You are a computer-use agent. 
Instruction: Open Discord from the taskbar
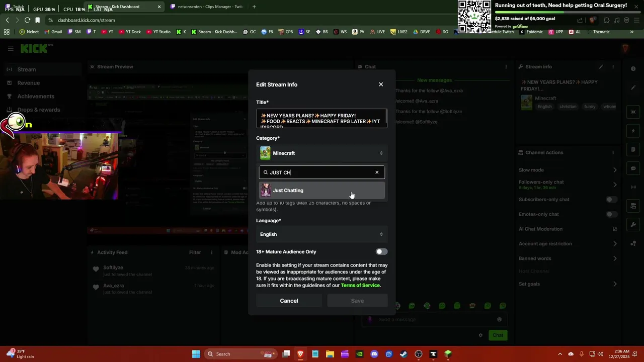[x=374, y=354]
